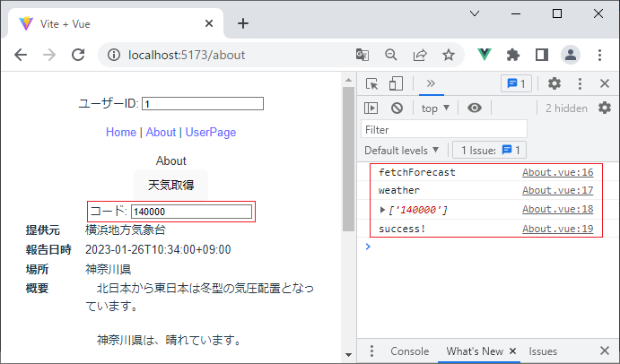Open DevTools settings gear in main toolbar
620x364 pixels.
[x=555, y=83]
